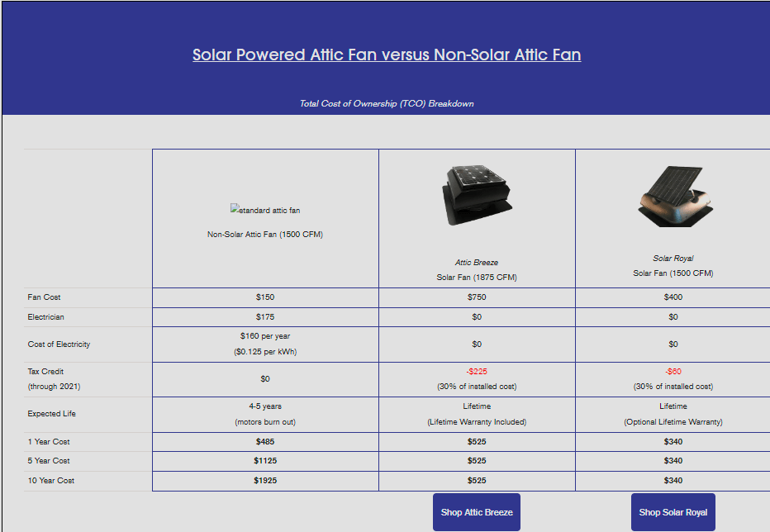Click the Shop Attic Breeze button
Screen dimensions: 770x532
pos(476,512)
